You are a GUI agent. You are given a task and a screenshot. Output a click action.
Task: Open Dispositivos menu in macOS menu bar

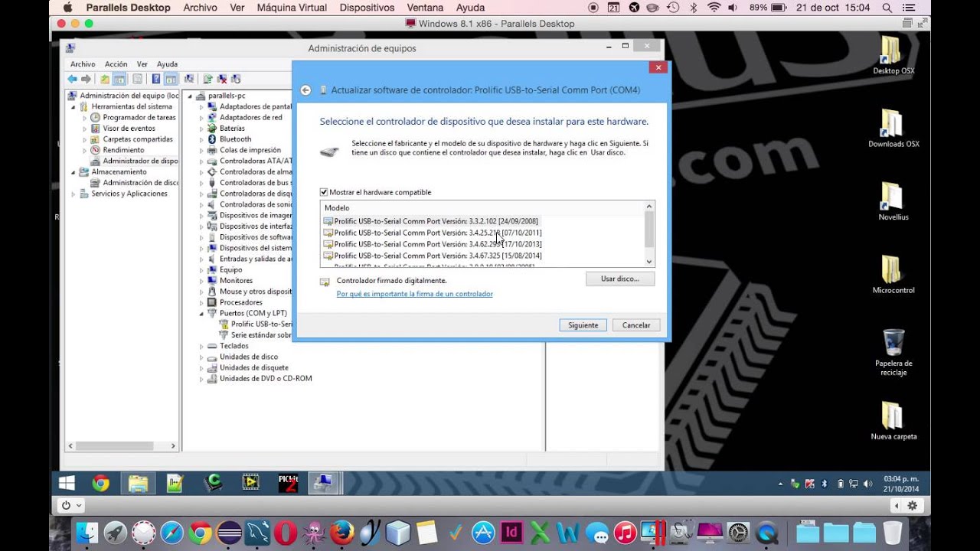(x=367, y=8)
